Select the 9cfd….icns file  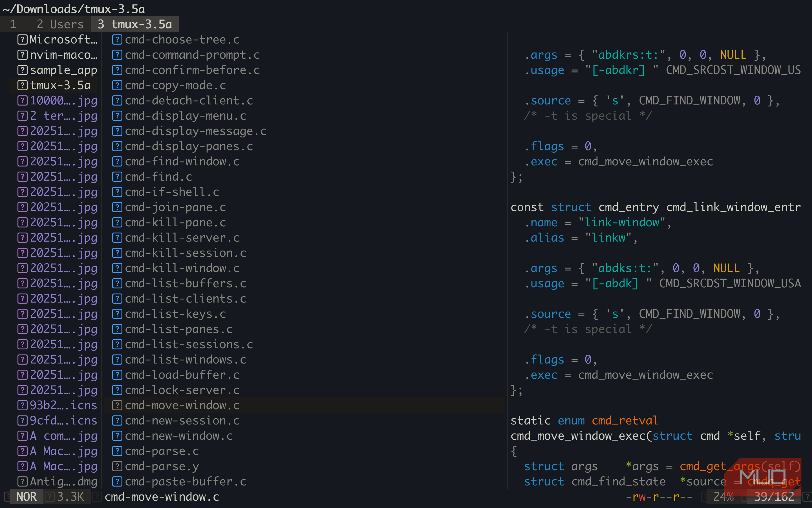click(57, 421)
